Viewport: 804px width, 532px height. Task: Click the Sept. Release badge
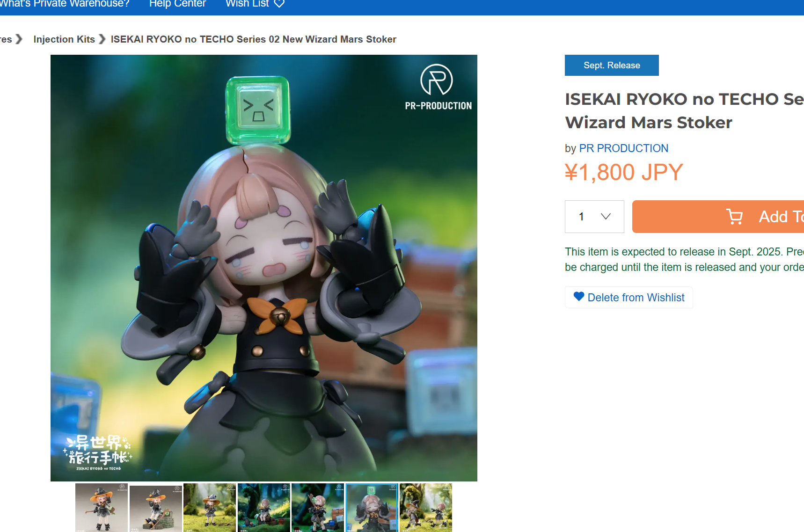(612, 66)
